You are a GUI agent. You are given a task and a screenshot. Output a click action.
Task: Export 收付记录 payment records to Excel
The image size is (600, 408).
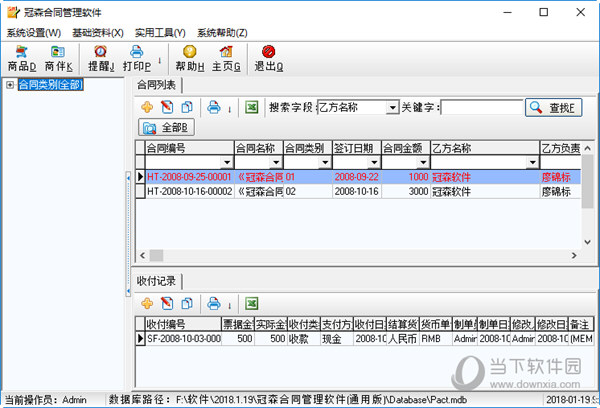252,303
